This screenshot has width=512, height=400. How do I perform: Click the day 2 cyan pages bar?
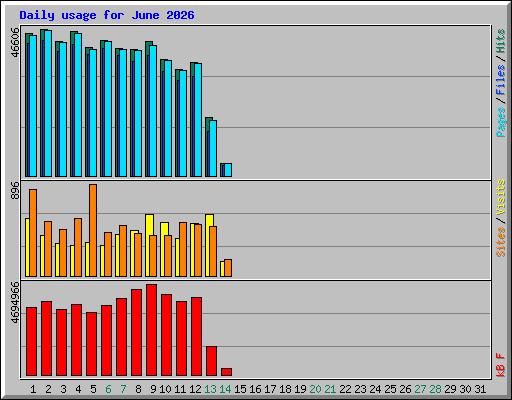click(48, 104)
